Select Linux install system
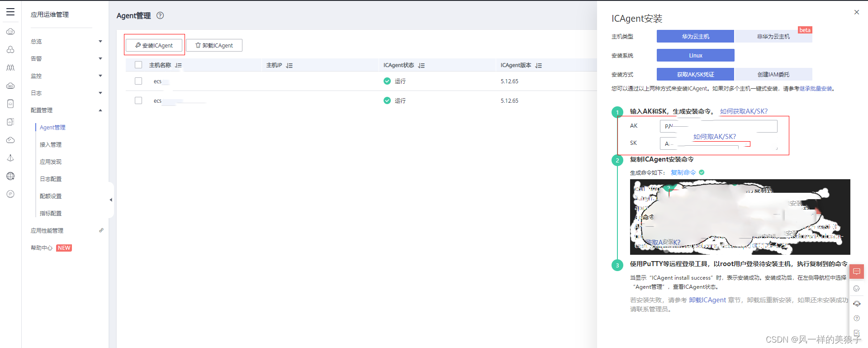This screenshot has width=868, height=348. pyautogui.click(x=695, y=55)
